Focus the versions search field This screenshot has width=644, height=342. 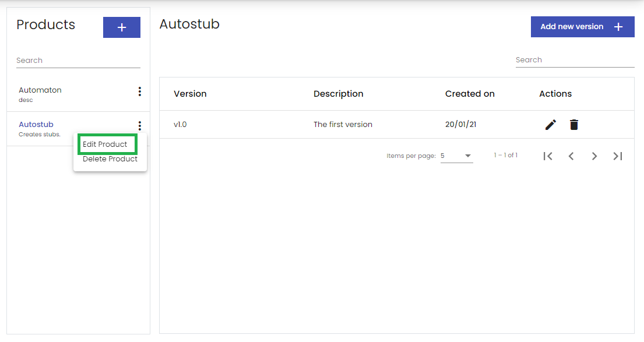click(575, 60)
